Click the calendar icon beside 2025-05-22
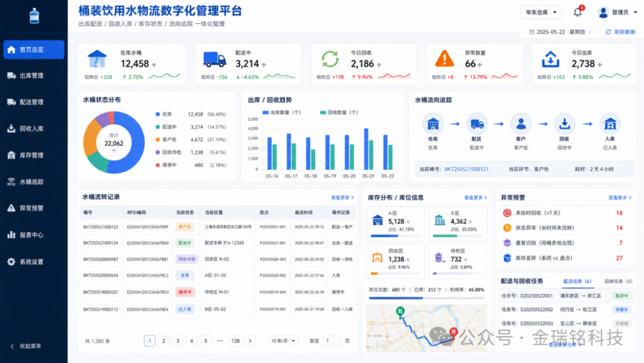The image size is (644, 363). tap(531, 32)
